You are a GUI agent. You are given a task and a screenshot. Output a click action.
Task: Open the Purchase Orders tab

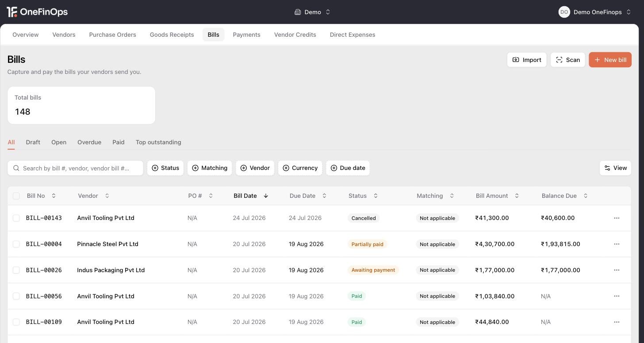[113, 35]
